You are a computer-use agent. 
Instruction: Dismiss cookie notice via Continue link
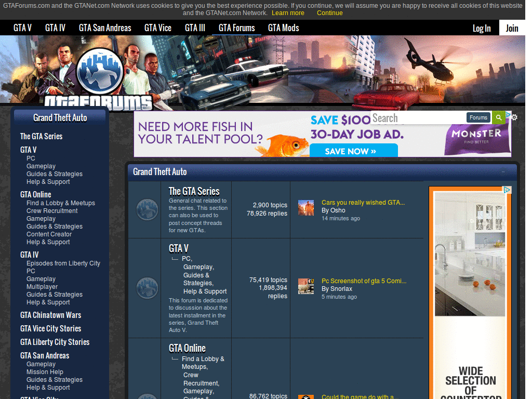coord(329,12)
